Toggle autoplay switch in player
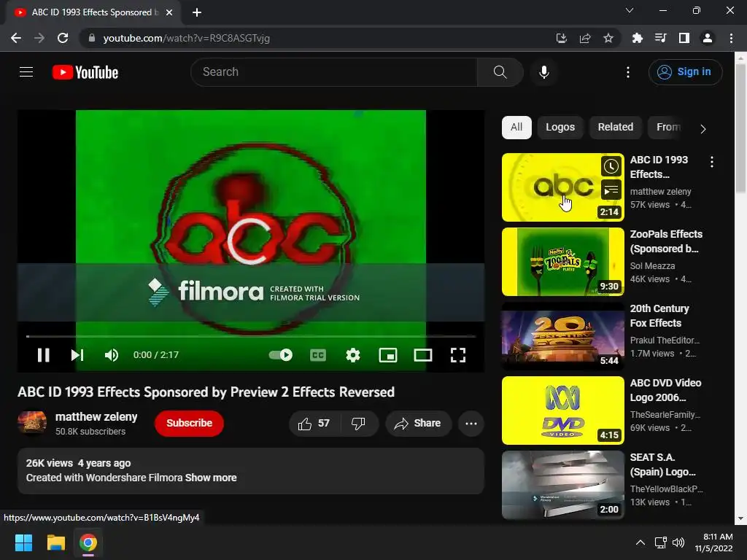 tap(281, 355)
